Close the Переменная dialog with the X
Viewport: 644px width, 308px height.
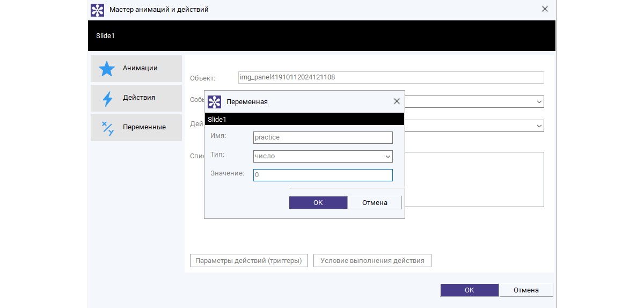click(x=397, y=101)
